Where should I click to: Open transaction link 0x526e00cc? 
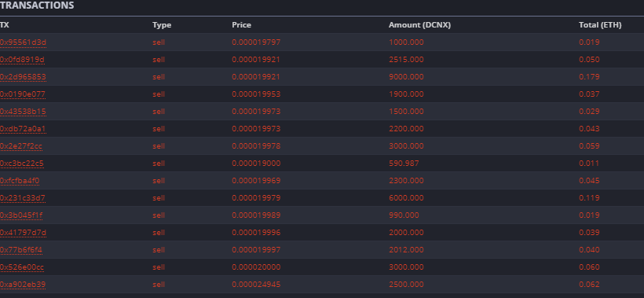pyautogui.click(x=22, y=267)
